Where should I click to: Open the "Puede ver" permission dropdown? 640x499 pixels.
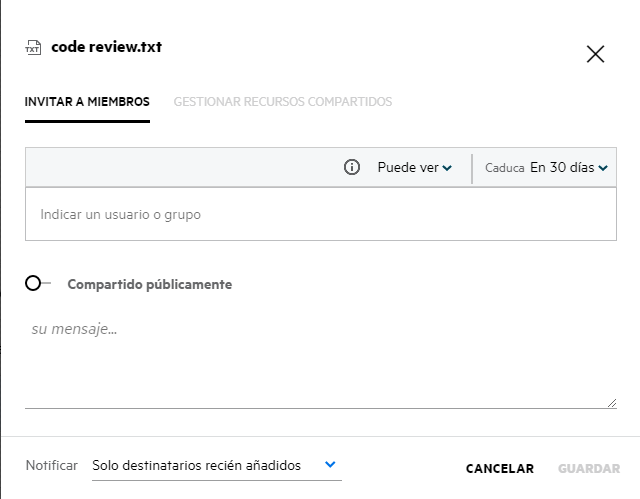pos(414,167)
